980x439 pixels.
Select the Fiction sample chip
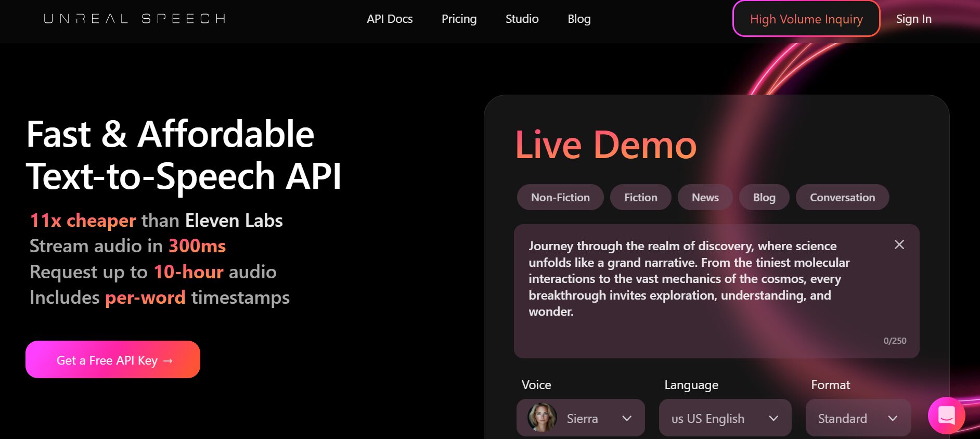640,197
